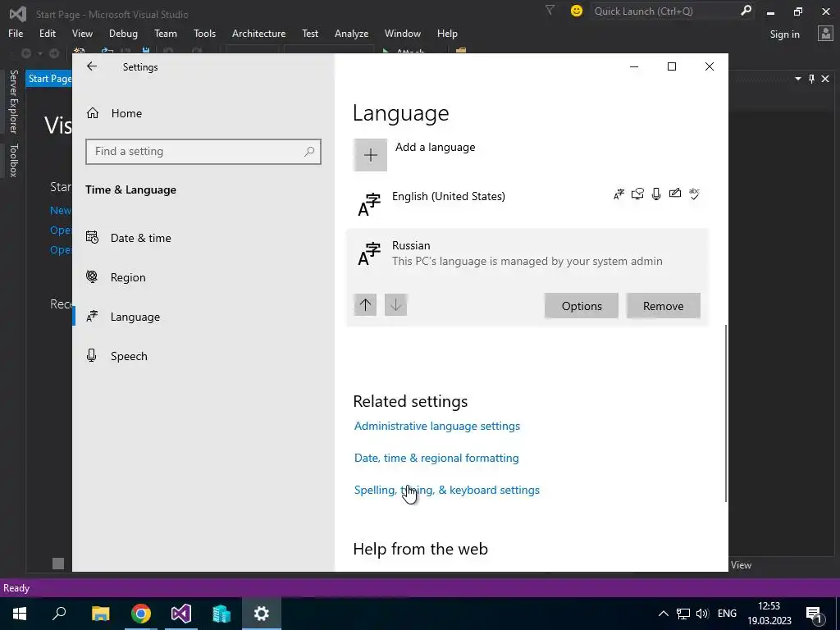Go back with the Settings back arrow

pyautogui.click(x=92, y=66)
